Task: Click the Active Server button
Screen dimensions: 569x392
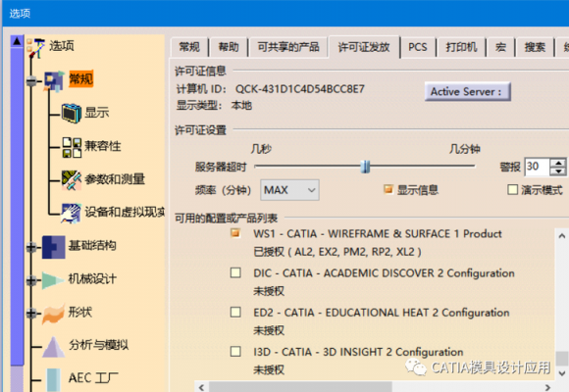Action: (468, 92)
